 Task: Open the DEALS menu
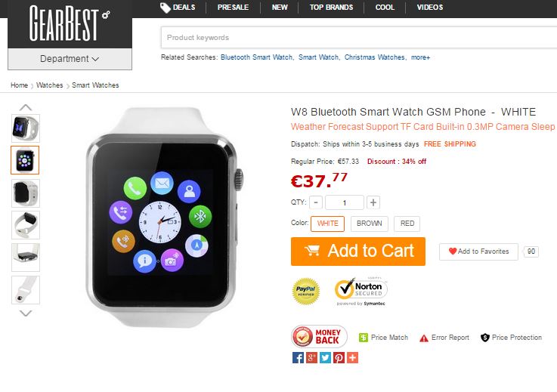point(178,8)
